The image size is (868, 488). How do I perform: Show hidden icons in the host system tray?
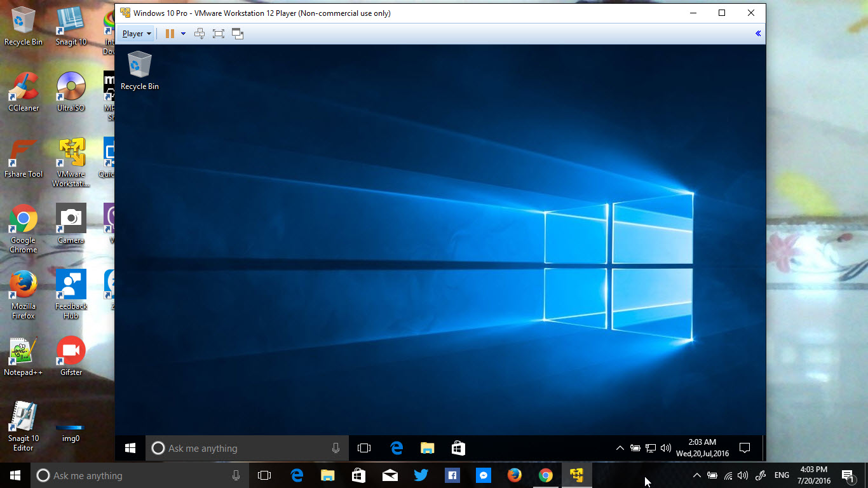coord(697,475)
